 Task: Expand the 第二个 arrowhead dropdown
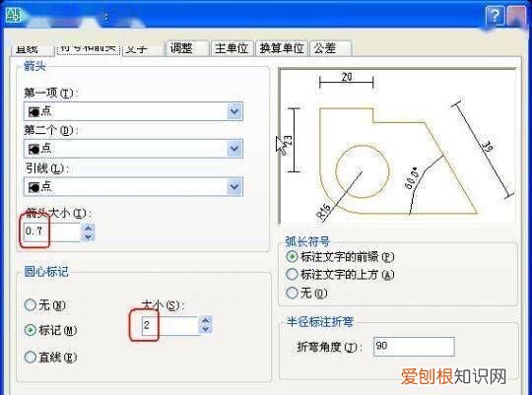point(234,149)
